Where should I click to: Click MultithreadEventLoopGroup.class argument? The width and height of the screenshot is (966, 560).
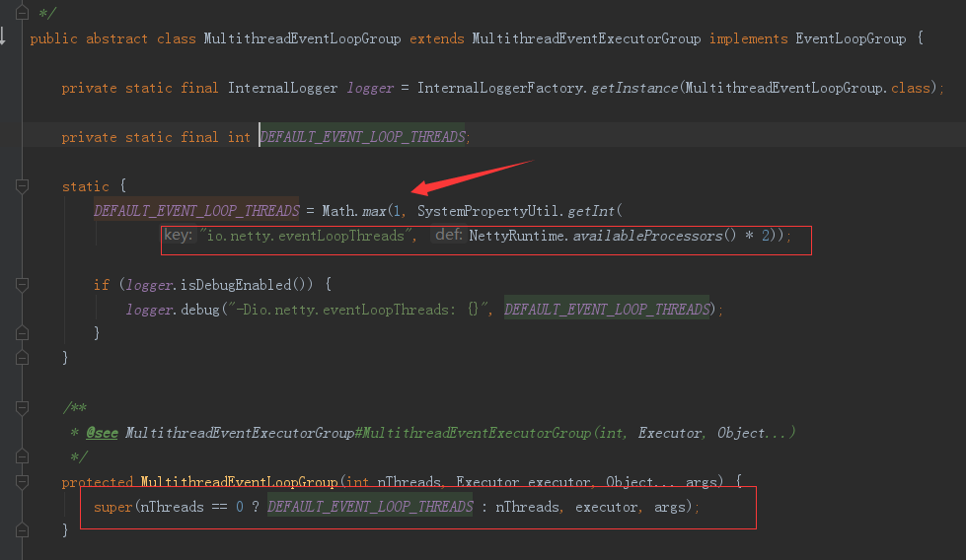pyautogui.click(x=807, y=88)
